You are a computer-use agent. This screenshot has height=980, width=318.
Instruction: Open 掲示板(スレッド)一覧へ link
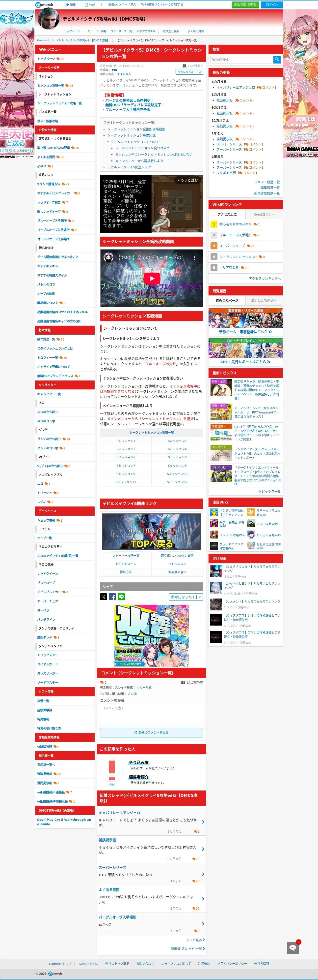tap(188, 948)
